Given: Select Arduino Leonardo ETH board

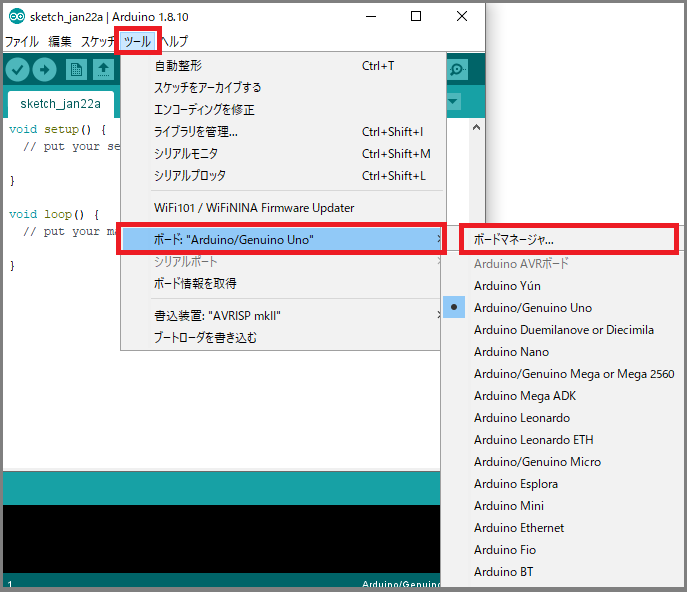Looking at the screenshot, I should click(x=563, y=440).
